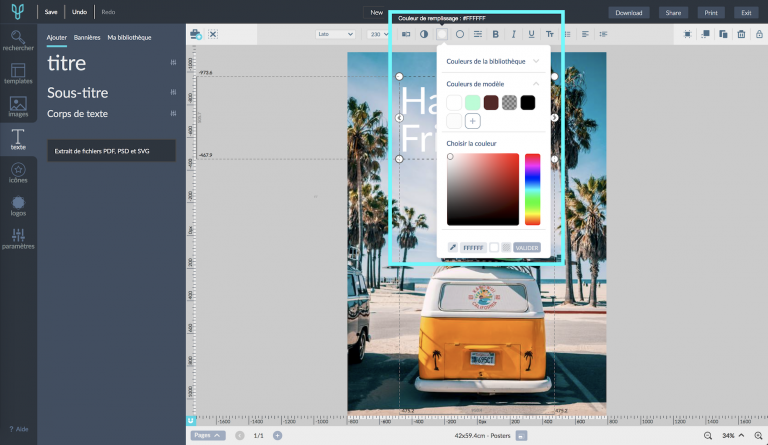The height and width of the screenshot is (445, 768).
Task: Click the FFFFFF hex color field
Action: point(473,247)
